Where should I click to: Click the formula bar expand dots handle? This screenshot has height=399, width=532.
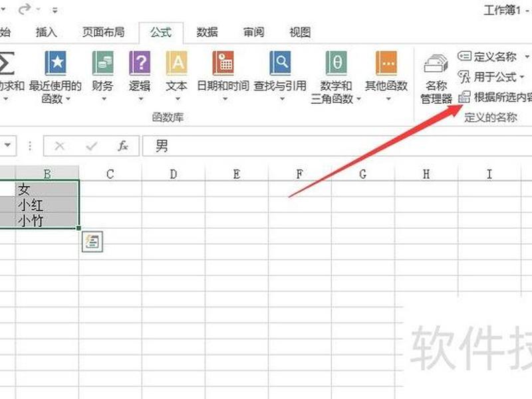tap(30, 146)
